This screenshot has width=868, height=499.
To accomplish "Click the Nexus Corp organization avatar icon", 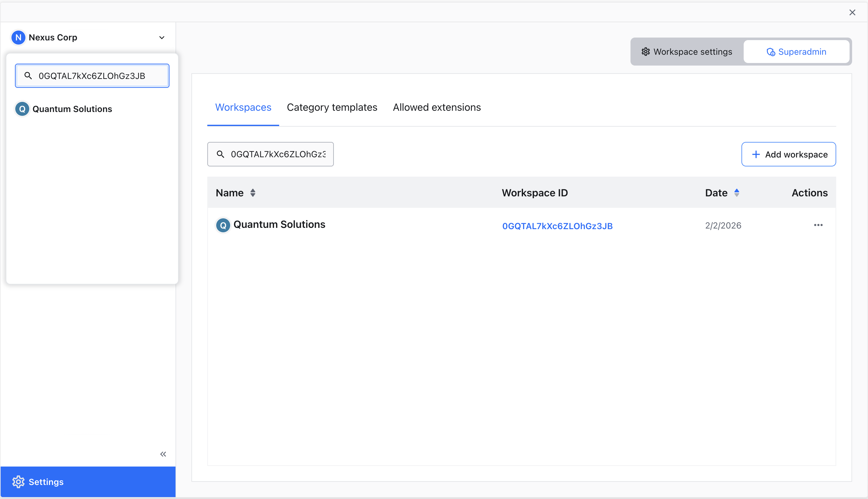I will click(18, 37).
